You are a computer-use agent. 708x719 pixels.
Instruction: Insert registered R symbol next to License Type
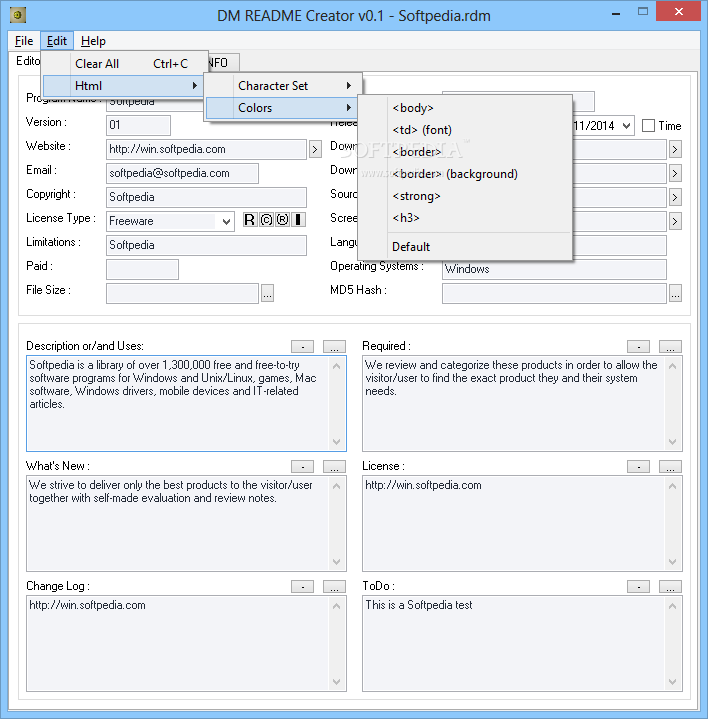click(249, 220)
